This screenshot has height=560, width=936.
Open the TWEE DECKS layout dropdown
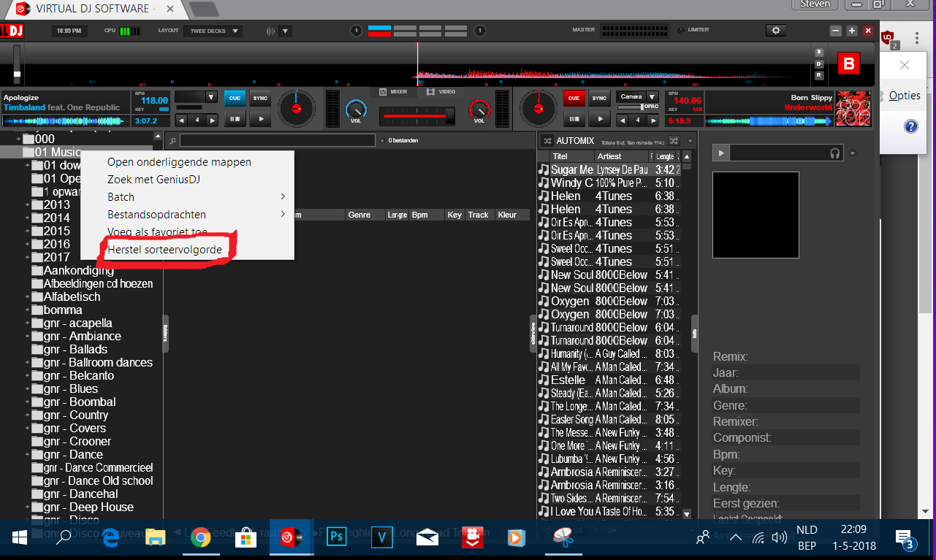[x=213, y=31]
